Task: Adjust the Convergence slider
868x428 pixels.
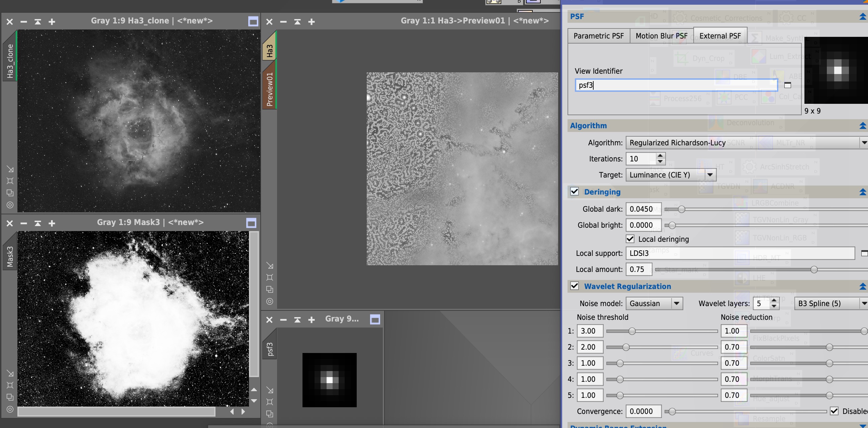Action: (x=672, y=412)
